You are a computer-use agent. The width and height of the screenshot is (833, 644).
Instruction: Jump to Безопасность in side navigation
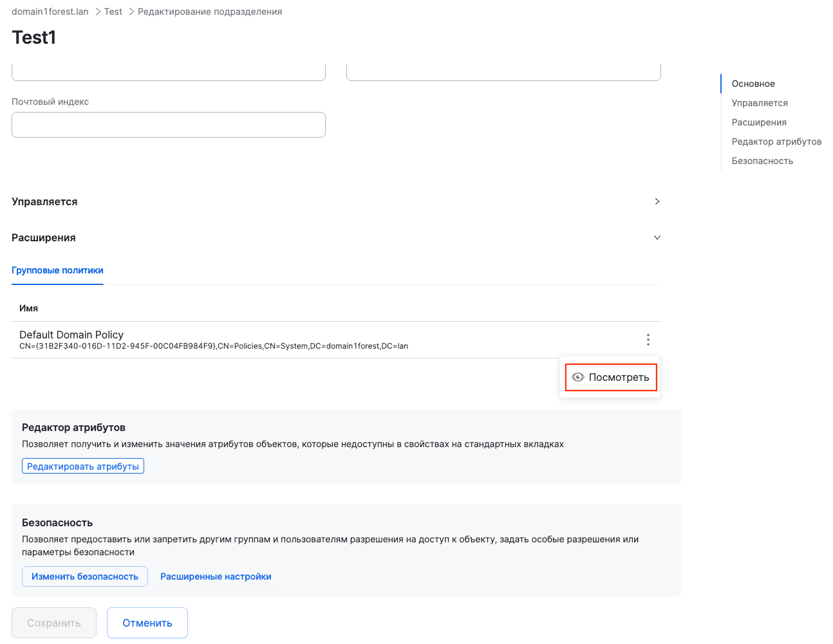click(762, 161)
